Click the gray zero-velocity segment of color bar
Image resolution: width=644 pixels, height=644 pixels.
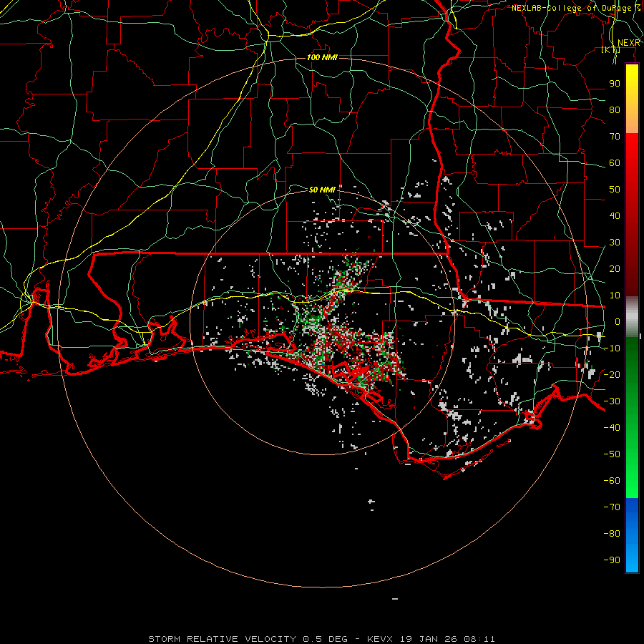click(x=632, y=317)
